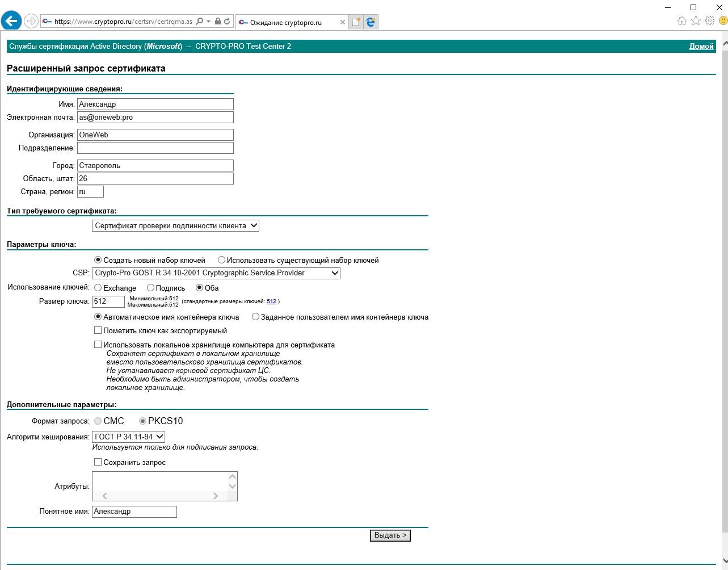This screenshot has width=728, height=570.
Task: Follow the "Домой" link in the header
Action: pyautogui.click(x=701, y=47)
